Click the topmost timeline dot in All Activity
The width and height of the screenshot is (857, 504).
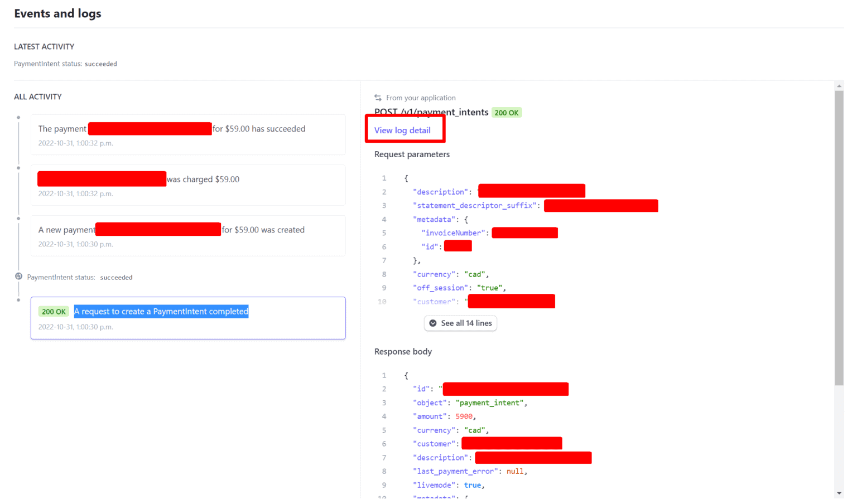(18, 117)
